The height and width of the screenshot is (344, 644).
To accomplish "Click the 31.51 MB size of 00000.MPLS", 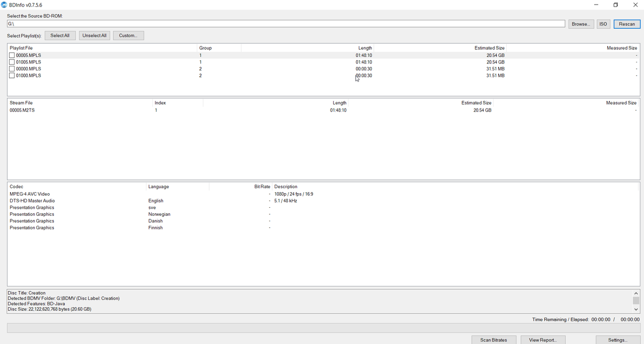I will (495, 69).
